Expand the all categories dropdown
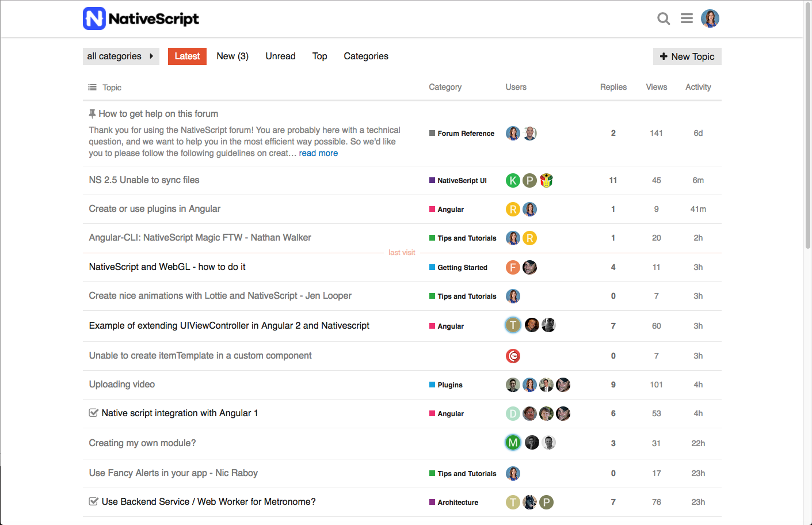 coord(121,56)
